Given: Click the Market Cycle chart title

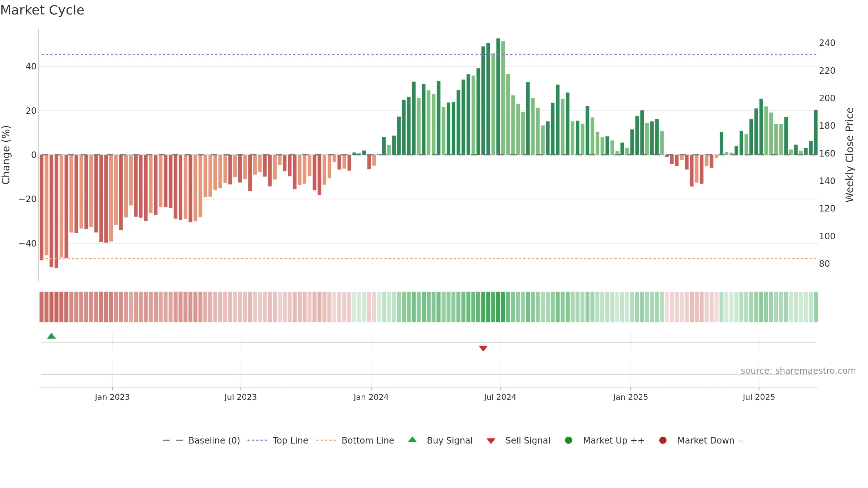Looking at the screenshot, I should pyautogui.click(x=42, y=10).
